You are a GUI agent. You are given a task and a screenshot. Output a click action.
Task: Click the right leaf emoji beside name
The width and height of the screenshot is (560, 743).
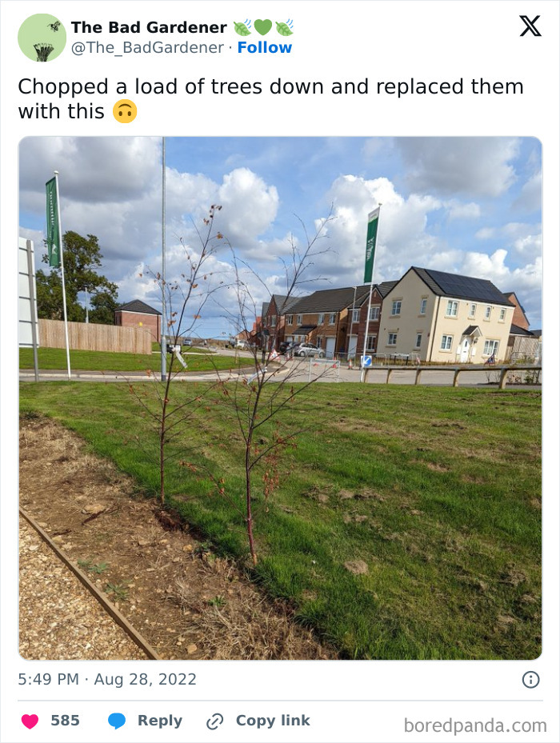(x=284, y=27)
